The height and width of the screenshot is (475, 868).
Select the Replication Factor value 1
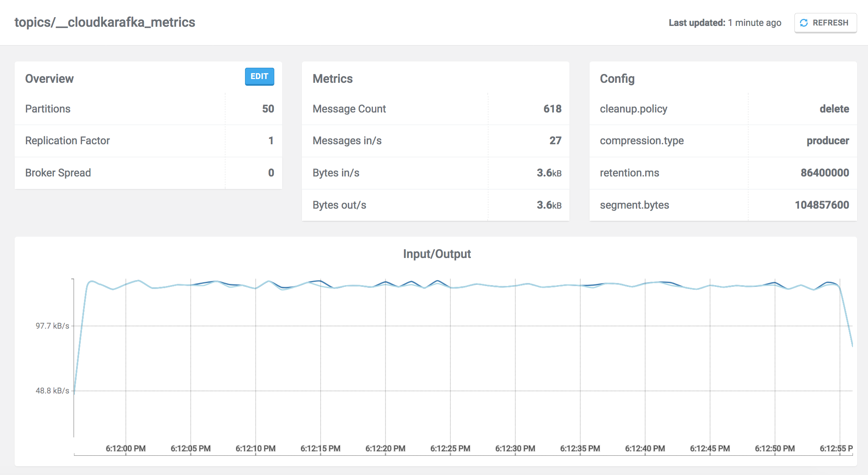pos(271,140)
